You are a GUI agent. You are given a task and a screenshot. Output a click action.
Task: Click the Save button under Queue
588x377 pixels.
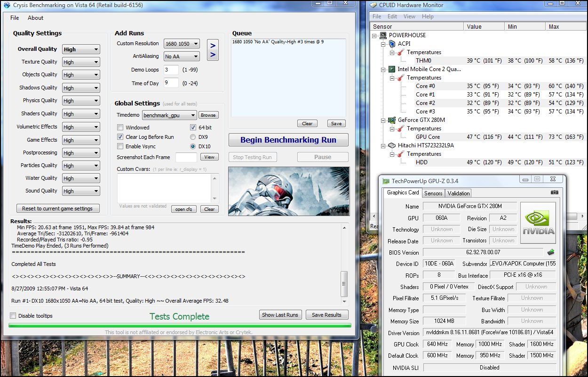pos(336,124)
